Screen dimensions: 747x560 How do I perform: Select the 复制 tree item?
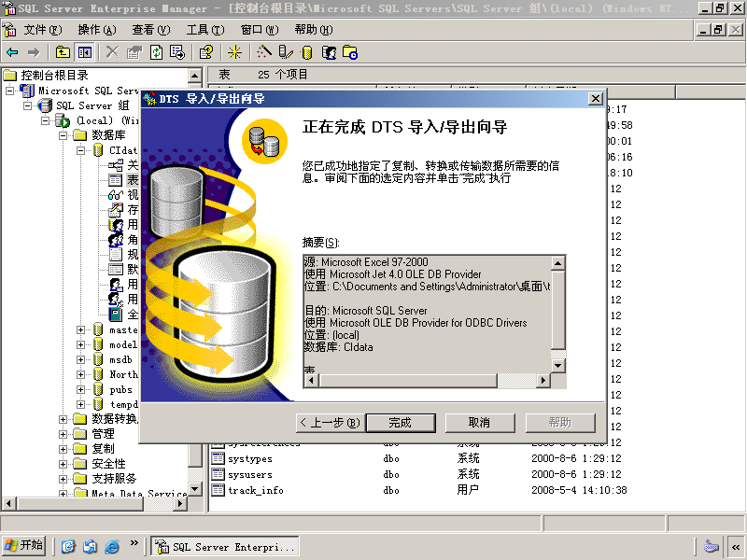pos(103,449)
